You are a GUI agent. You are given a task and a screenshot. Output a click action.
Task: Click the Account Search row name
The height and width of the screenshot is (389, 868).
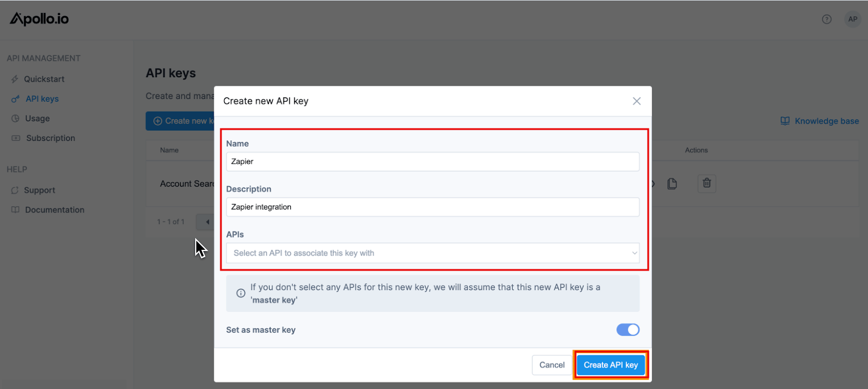pyautogui.click(x=187, y=184)
